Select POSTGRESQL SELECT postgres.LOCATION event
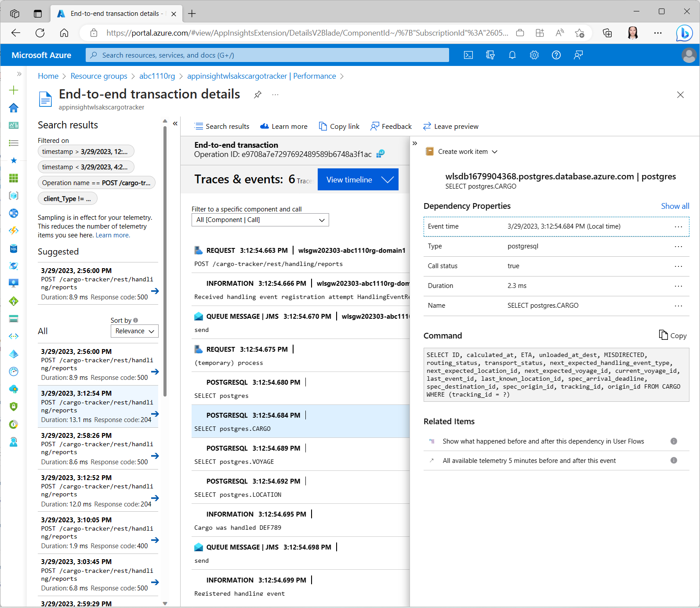The image size is (700, 608). pyautogui.click(x=301, y=488)
